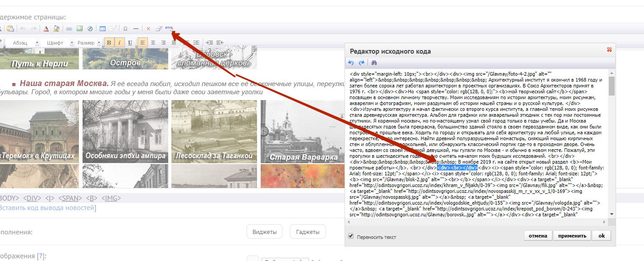Click the binoculars find icon in source editor

point(374,63)
